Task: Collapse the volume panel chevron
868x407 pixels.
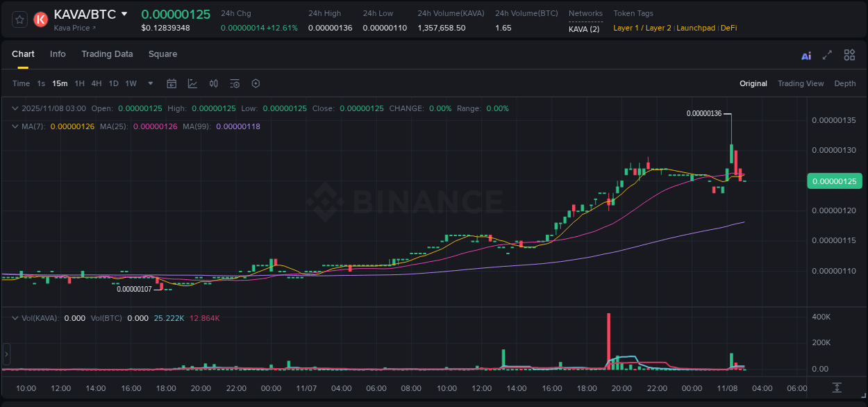Action: [14, 318]
